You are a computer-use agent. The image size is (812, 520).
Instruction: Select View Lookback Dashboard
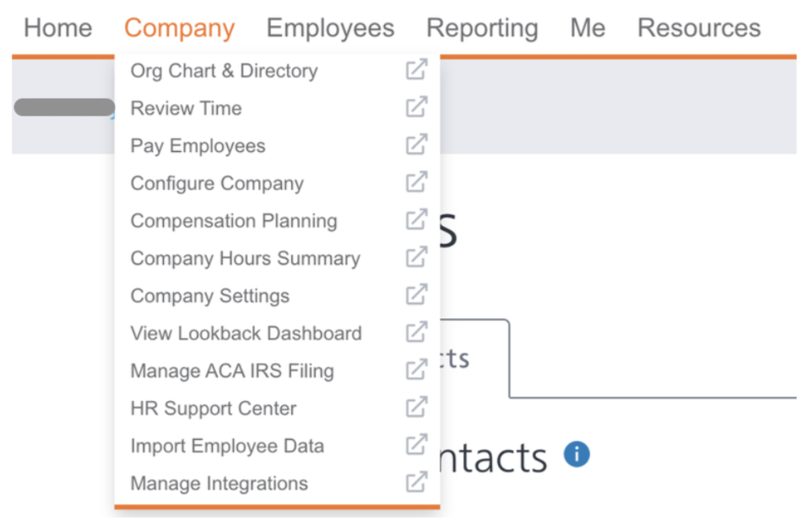[x=246, y=333]
